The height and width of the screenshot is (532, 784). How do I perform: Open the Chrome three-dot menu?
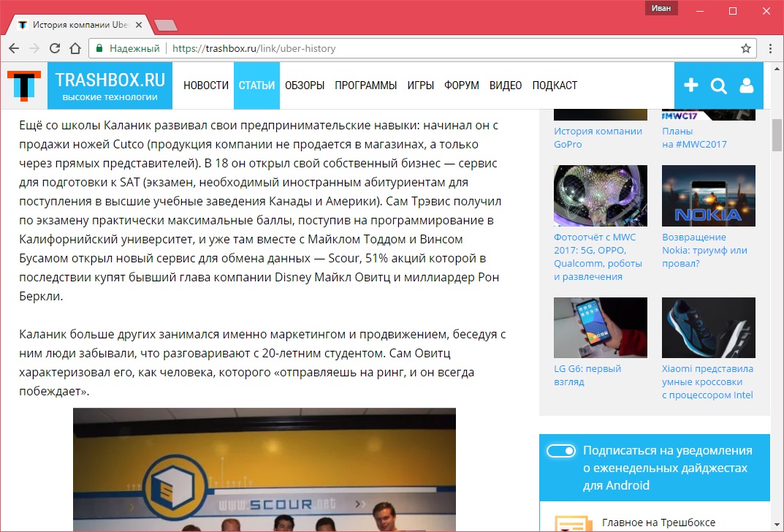coord(771,48)
